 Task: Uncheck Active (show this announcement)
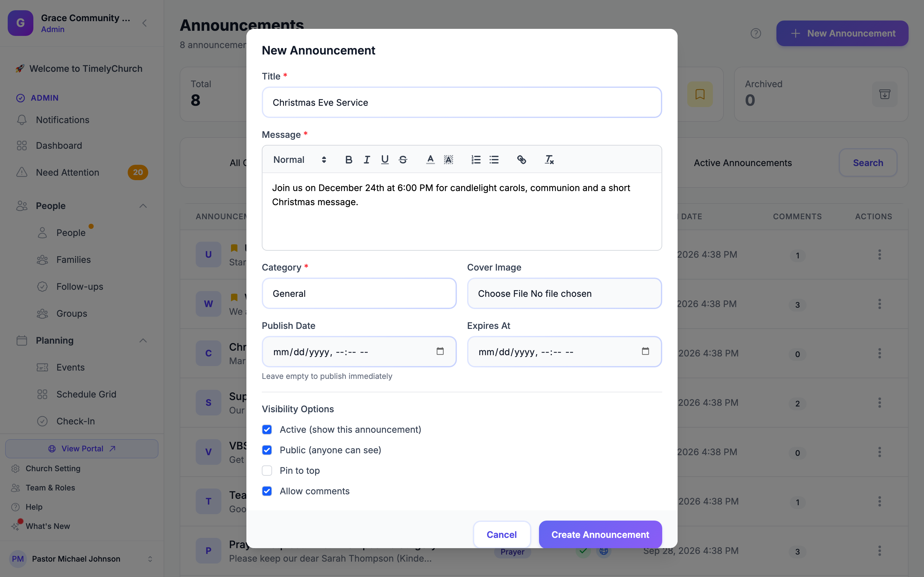point(267,429)
